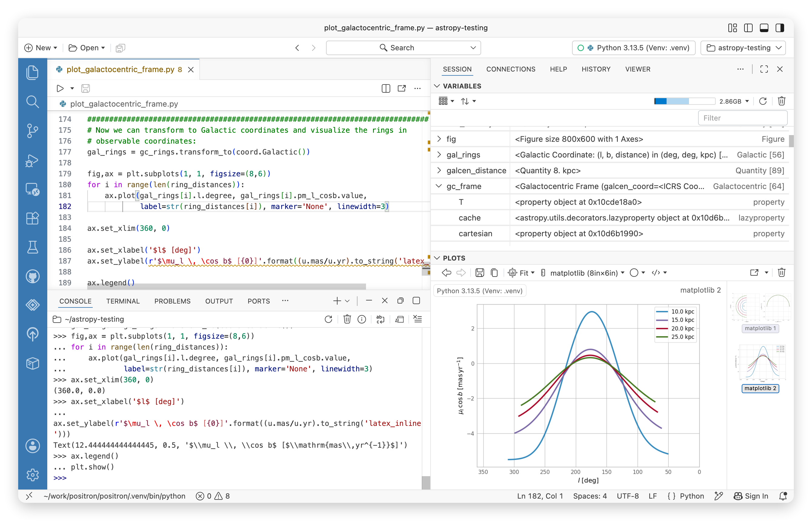
Task: Toggle the secondary sidebar visibility
Action: 780,28
